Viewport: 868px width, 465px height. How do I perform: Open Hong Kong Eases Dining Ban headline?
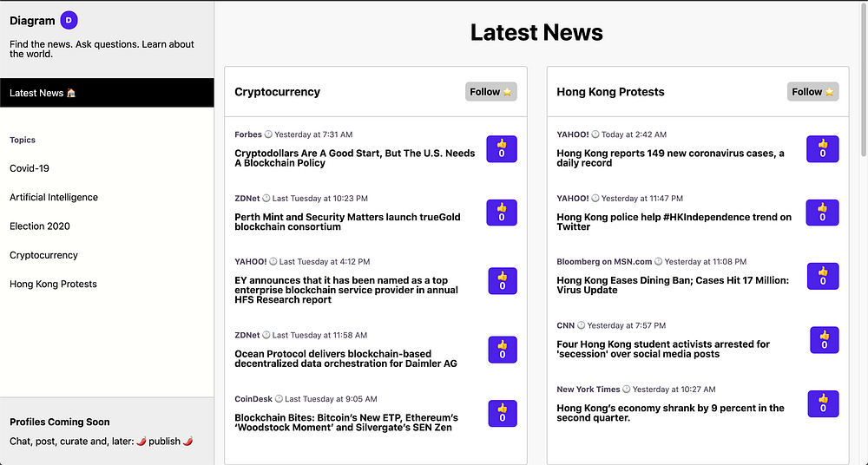(x=674, y=285)
